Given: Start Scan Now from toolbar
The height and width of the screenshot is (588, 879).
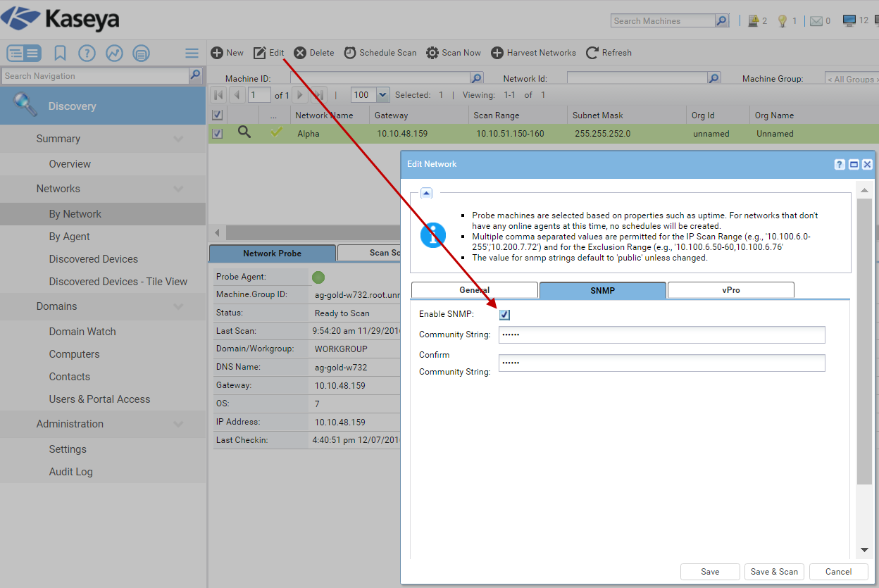Looking at the screenshot, I should pos(454,53).
